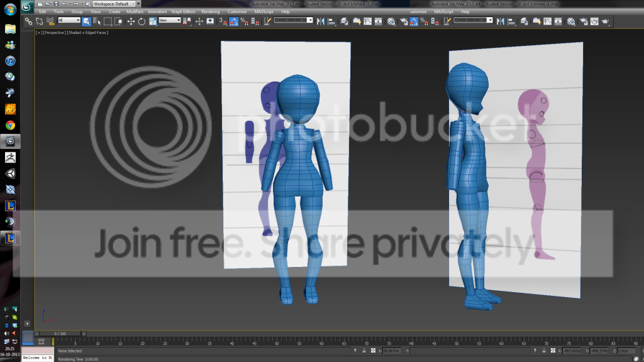Open the Edit menu
The width and height of the screenshot is (644, 362).
(x=42, y=11)
